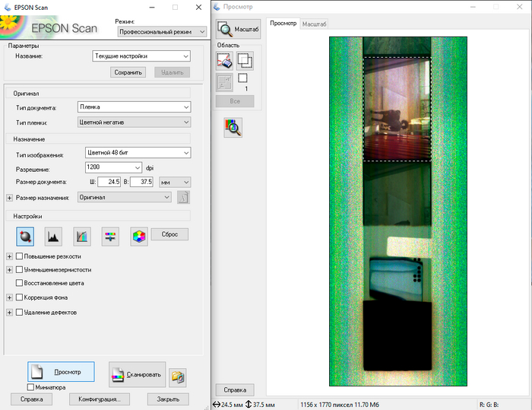
Task: Copy the marquee with the duplicate icon
Action: 245,62
